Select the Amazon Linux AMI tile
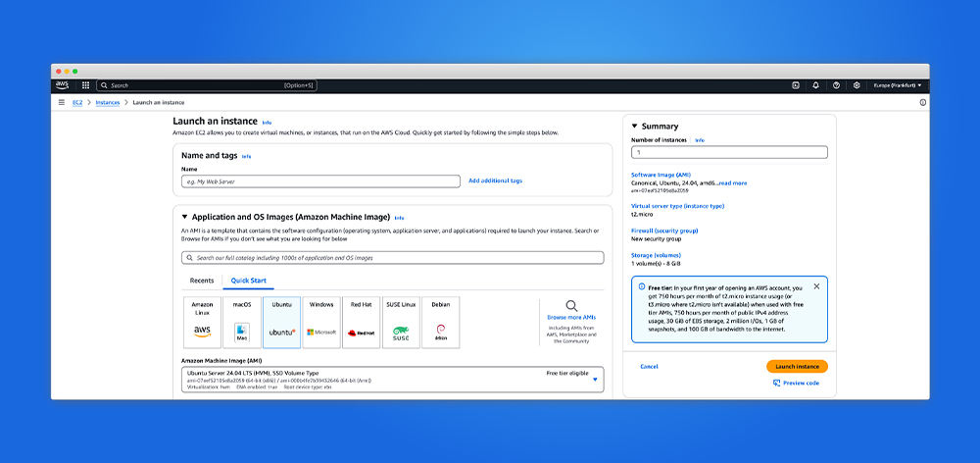 point(202,322)
